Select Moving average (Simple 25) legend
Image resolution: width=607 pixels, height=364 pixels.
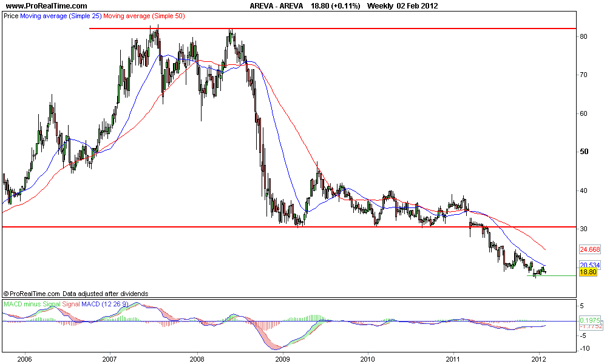(x=61, y=16)
